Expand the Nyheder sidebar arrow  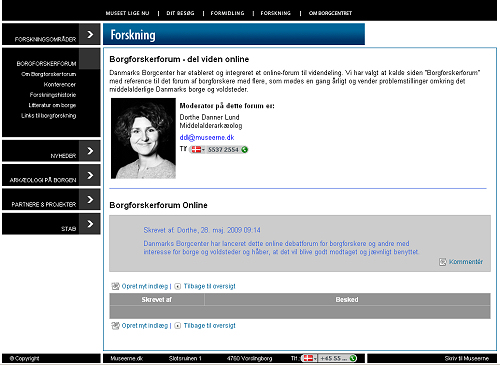point(90,151)
